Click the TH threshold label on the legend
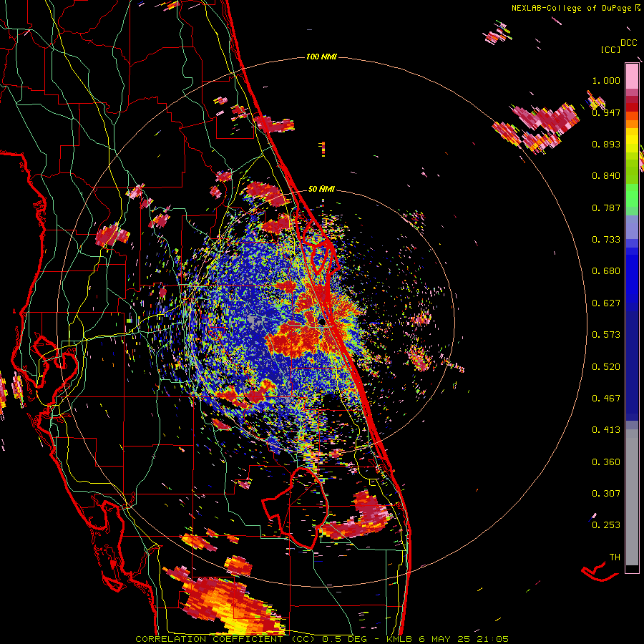Screen dimensions: 644x644 coord(615,557)
